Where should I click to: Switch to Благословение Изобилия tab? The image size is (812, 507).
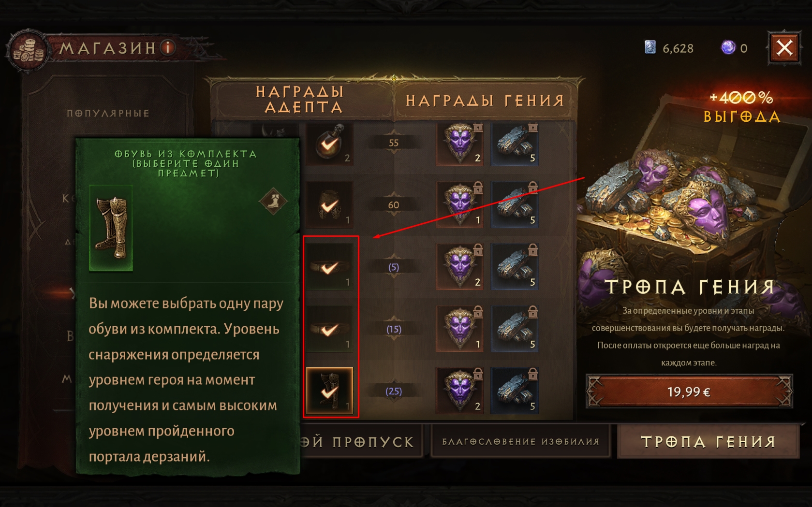point(520,441)
